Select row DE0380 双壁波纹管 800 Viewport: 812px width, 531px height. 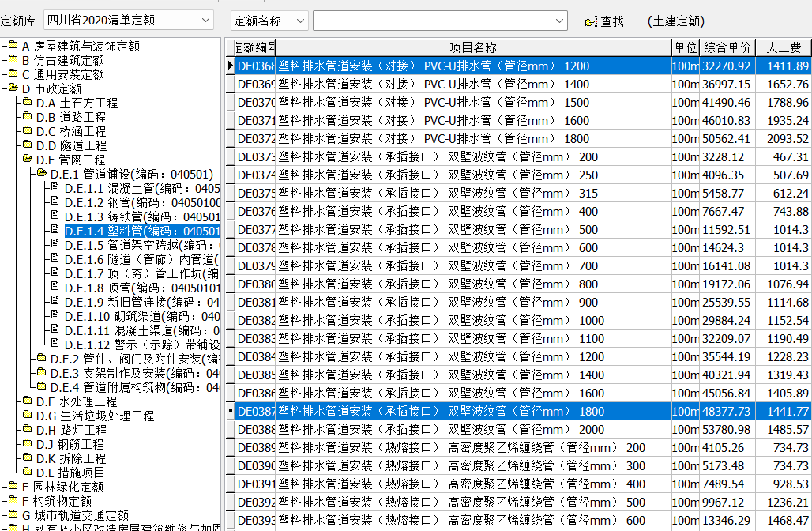coord(523,284)
